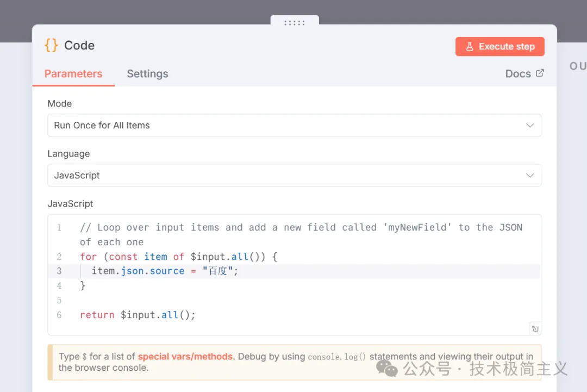The width and height of the screenshot is (587, 392).
Task: Open the Language dropdown showing JavaScript
Action: coord(294,175)
